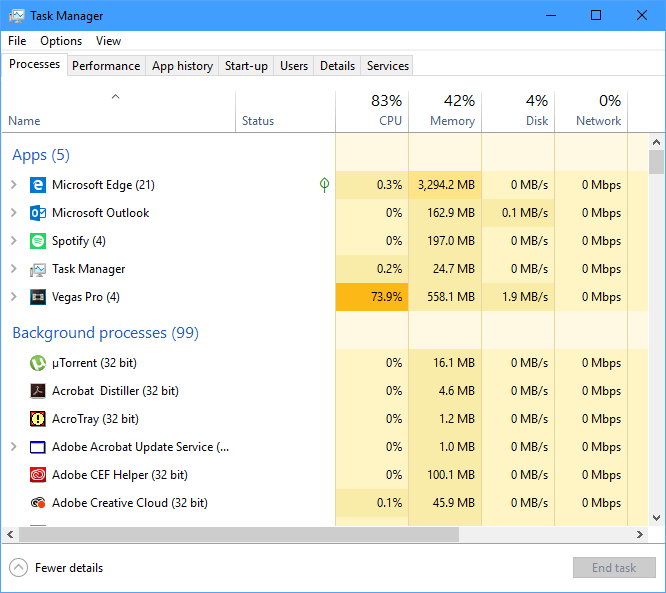Click the Adobe Acrobat Update Service icon

tap(38, 447)
